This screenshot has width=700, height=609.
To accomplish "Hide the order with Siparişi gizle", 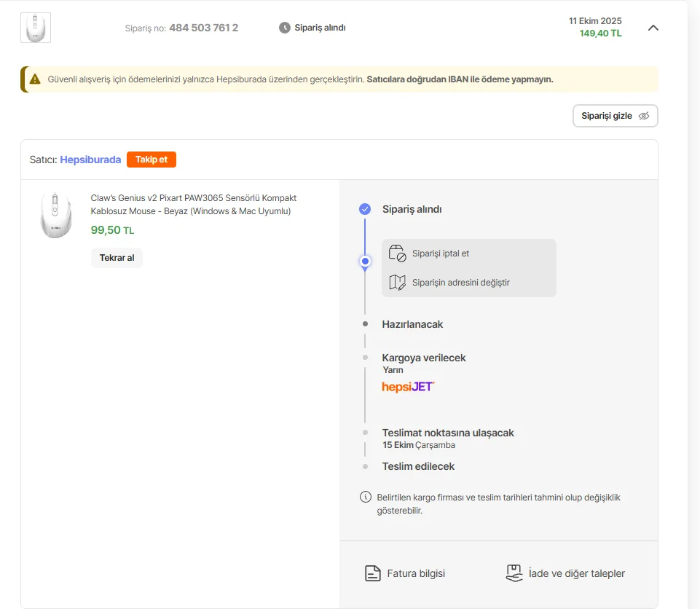I will 616,116.
